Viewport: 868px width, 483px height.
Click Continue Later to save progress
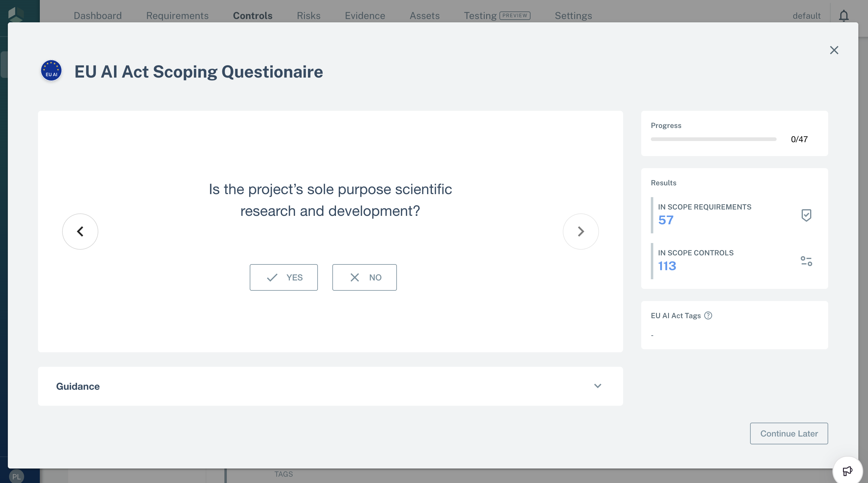pos(789,433)
